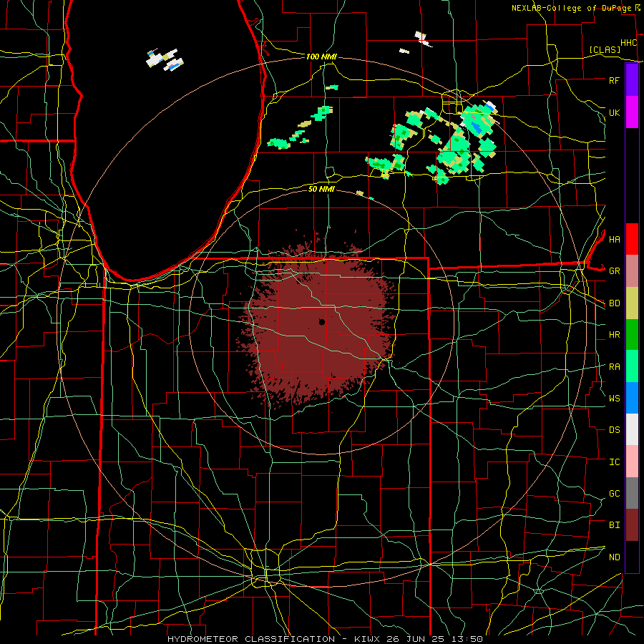Click the UK legend label
The width and height of the screenshot is (644, 644).
(614, 112)
